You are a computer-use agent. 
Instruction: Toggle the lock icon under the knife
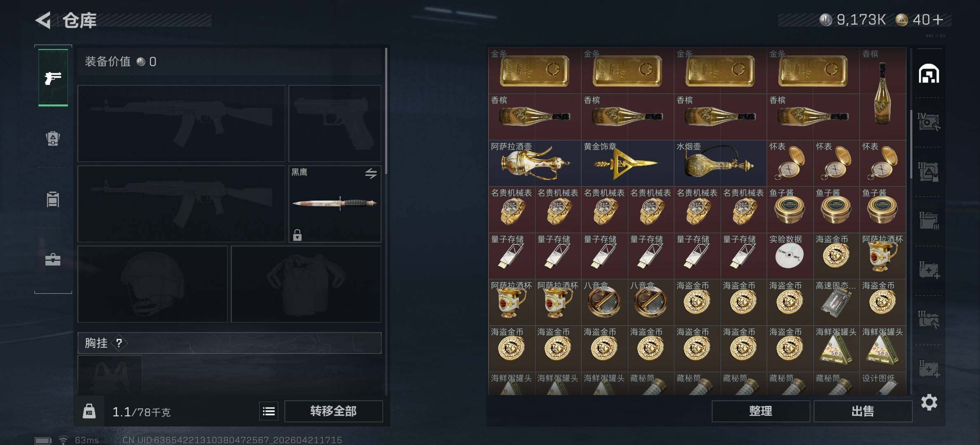coord(297,235)
